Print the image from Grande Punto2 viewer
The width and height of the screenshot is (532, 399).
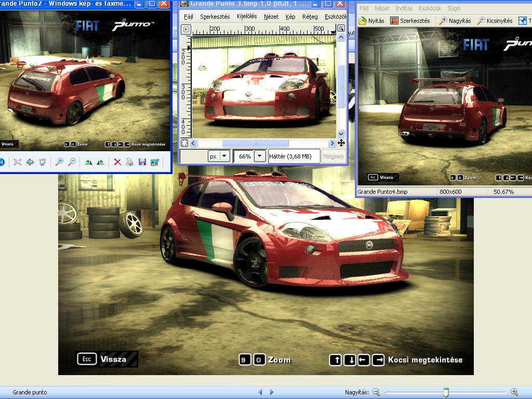129,162
